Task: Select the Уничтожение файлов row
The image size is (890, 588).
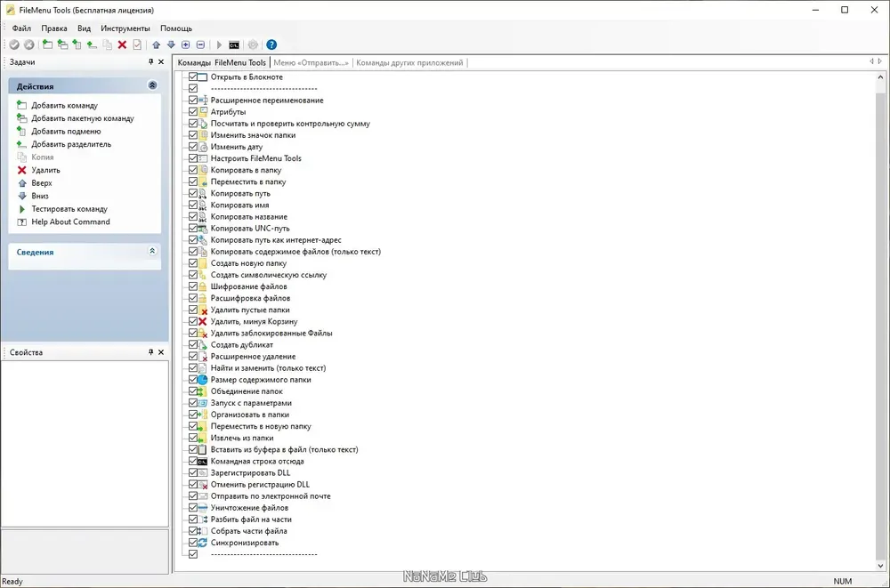Action: pos(249,508)
